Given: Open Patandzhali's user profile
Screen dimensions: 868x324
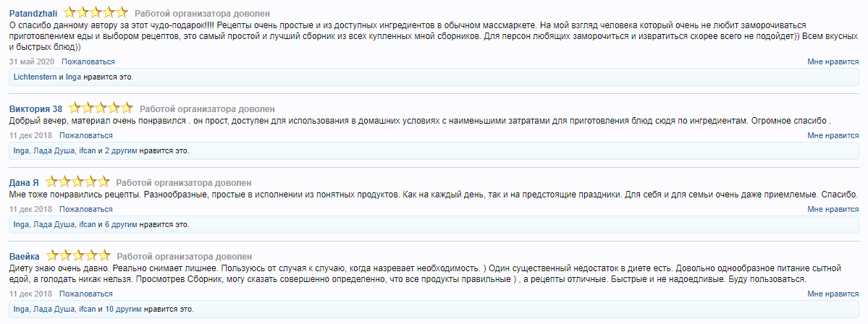Looking at the screenshot, I should pyautogui.click(x=33, y=14).
